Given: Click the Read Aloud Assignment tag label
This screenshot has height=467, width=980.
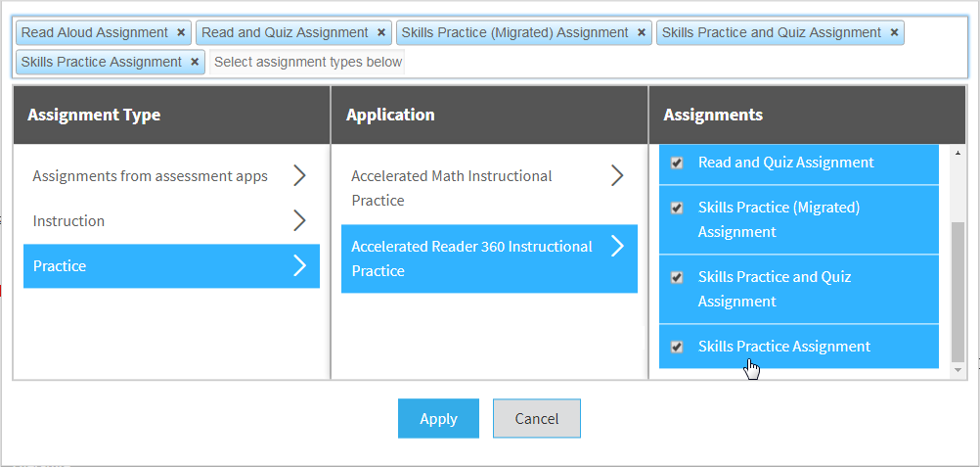Looking at the screenshot, I should (95, 32).
